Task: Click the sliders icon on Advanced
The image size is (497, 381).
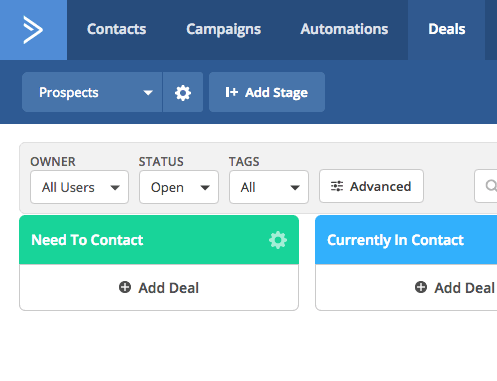Action: point(337,186)
